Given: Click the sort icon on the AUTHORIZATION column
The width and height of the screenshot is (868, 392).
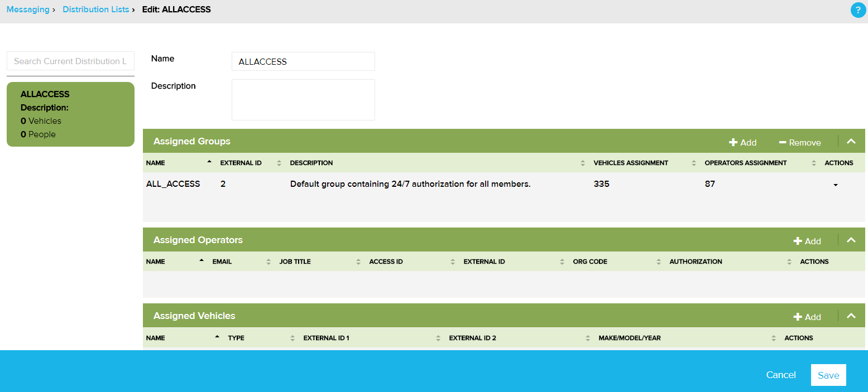Looking at the screenshot, I should [x=789, y=261].
